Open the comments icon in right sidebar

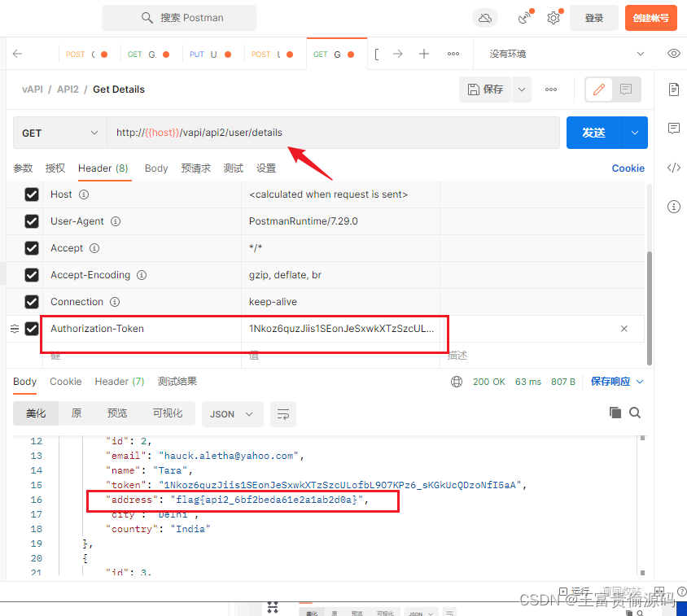pyautogui.click(x=674, y=129)
